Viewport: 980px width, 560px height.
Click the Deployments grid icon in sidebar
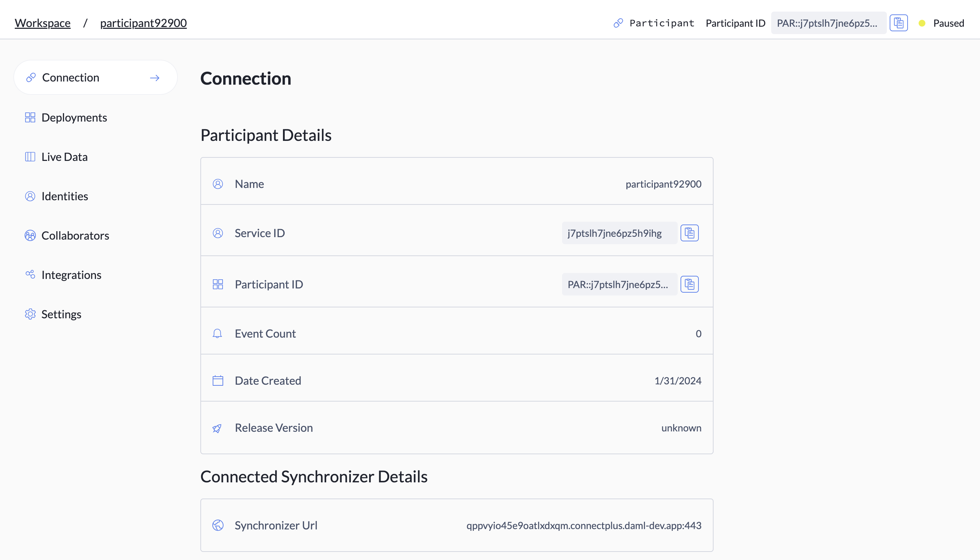point(30,117)
